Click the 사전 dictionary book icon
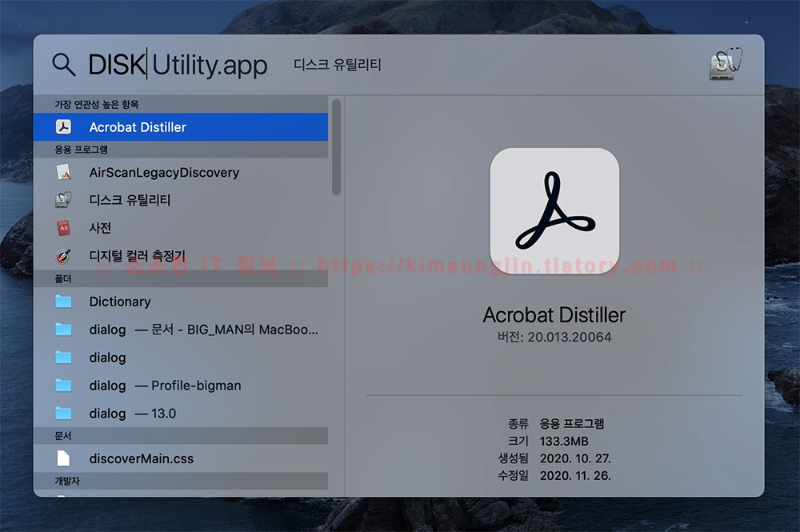The height and width of the screenshot is (532, 800). (x=64, y=228)
